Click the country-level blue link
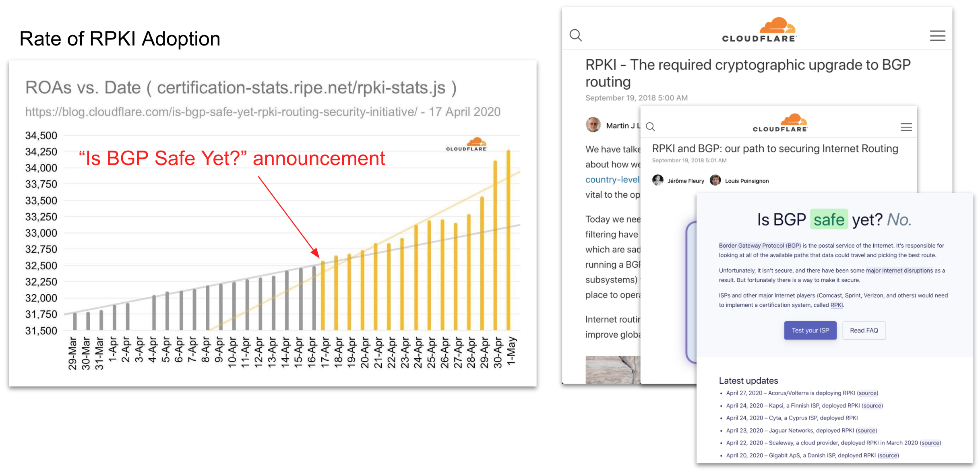This screenshot has height=471, width=980. click(x=612, y=180)
